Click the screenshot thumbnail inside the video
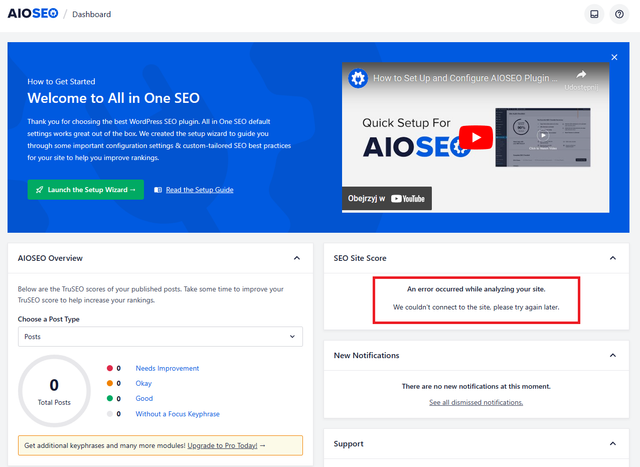Screen dimensions: 640x467 click(543, 137)
